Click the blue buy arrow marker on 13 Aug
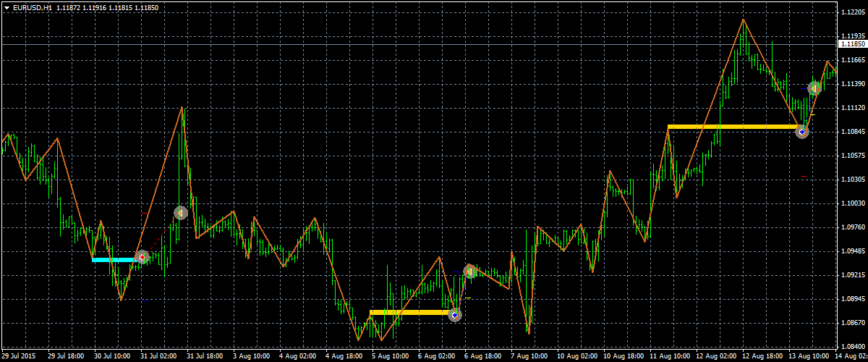The image size is (868, 362). [801, 131]
